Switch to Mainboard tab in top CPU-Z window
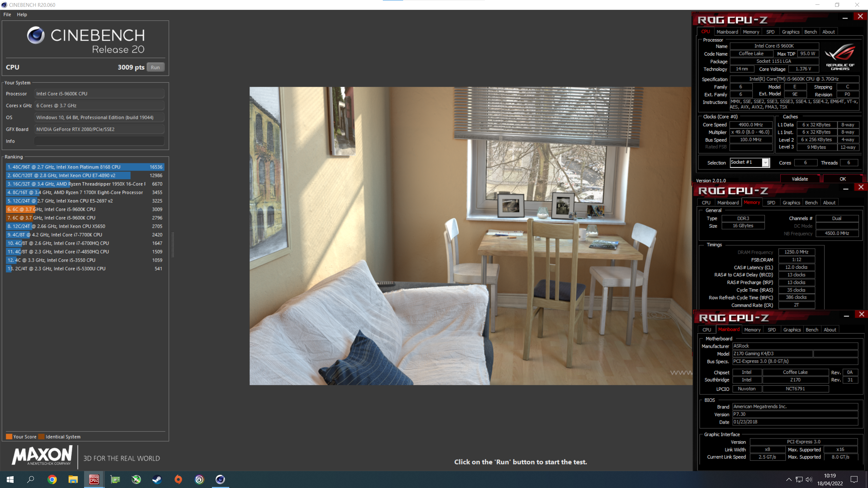This screenshot has width=868, height=488. 727,32
